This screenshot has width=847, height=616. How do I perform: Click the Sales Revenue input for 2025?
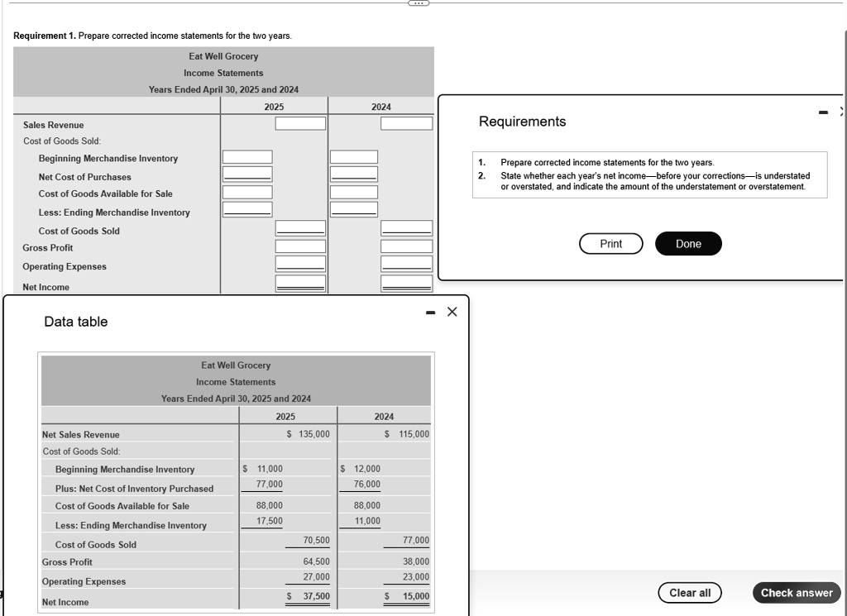[300, 122]
